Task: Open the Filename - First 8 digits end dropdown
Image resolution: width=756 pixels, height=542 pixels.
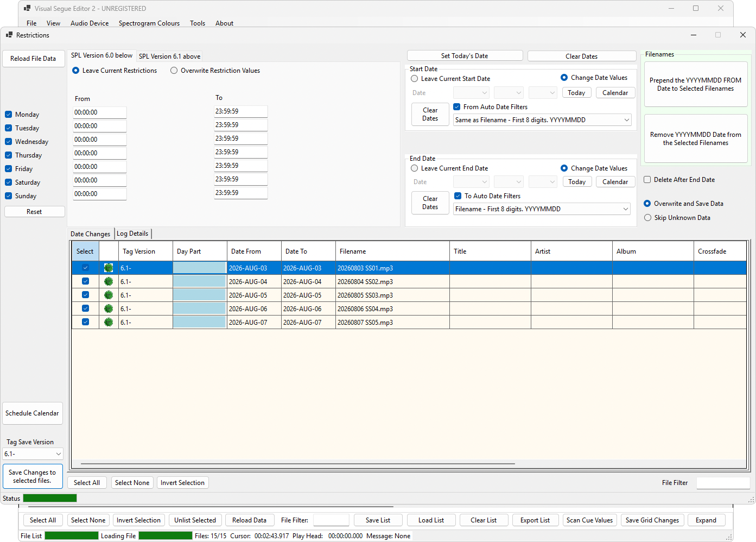Action: (542, 209)
